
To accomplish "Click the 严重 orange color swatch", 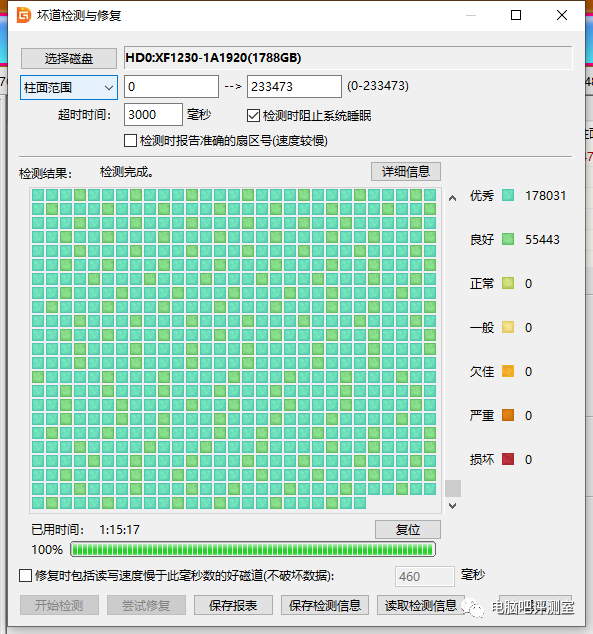I will pos(508,415).
